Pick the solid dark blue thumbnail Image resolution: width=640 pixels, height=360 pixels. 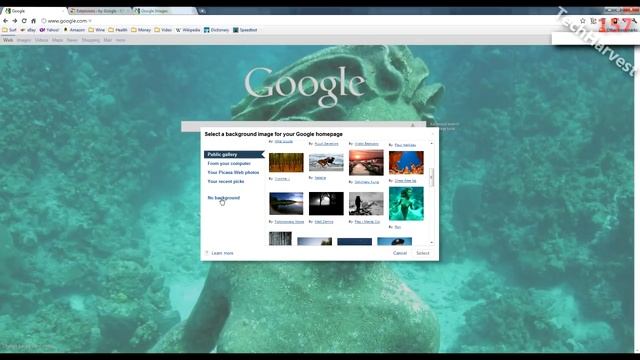tap(355, 242)
